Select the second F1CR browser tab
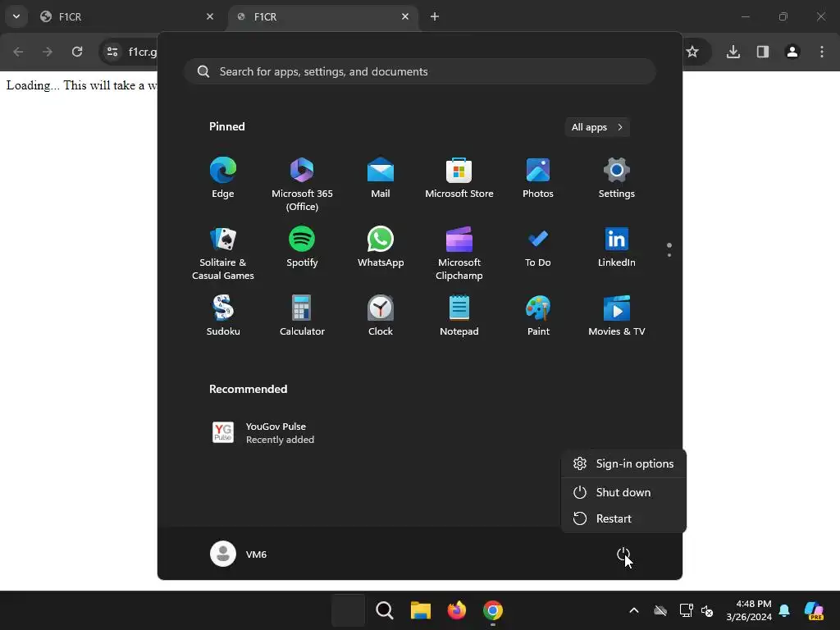This screenshot has height=630, width=840. [322, 16]
